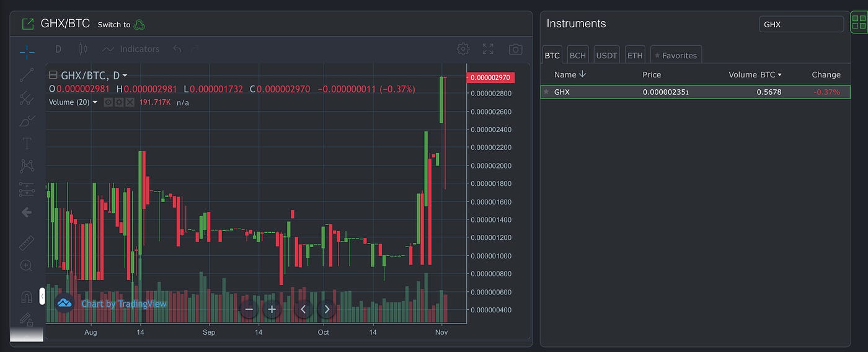Select the brush drawing tool
This screenshot has width=868, height=352.
coord(27,120)
